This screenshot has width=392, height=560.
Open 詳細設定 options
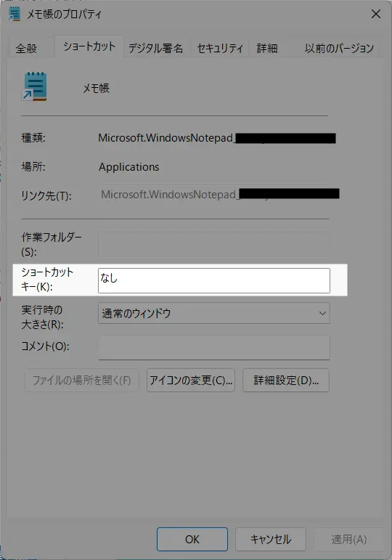pyautogui.click(x=286, y=381)
